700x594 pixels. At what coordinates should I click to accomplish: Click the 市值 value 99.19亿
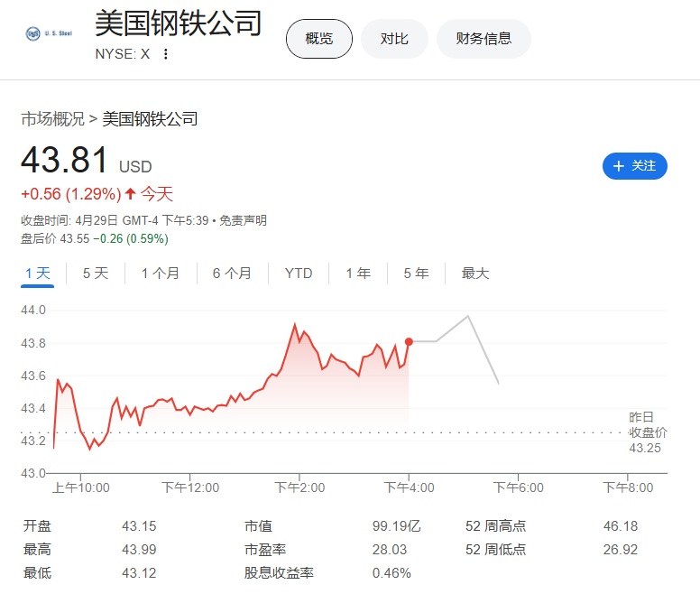point(396,526)
